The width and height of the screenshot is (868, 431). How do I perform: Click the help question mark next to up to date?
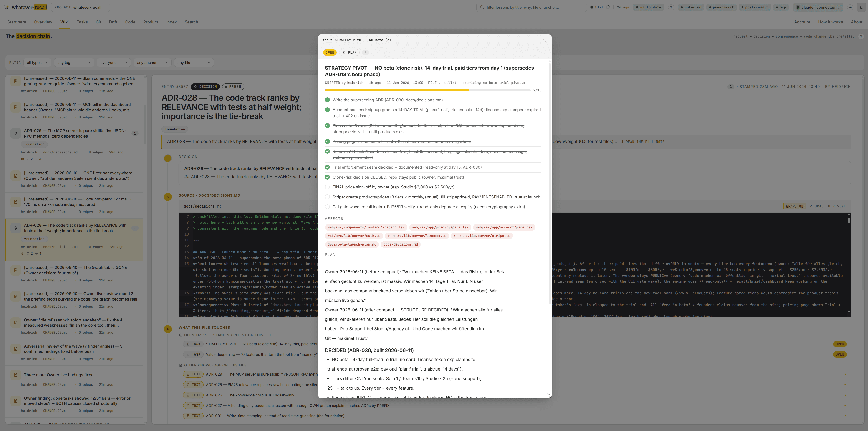pyautogui.click(x=671, y=7)
